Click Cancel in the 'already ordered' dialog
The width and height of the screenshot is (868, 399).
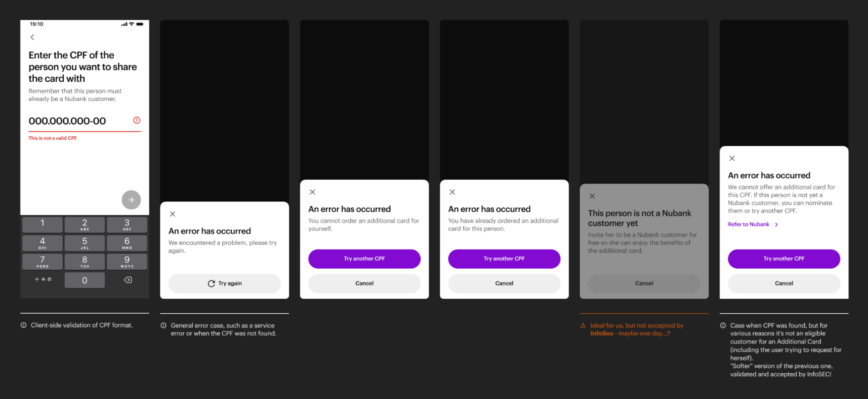click(x=504, y=283)
